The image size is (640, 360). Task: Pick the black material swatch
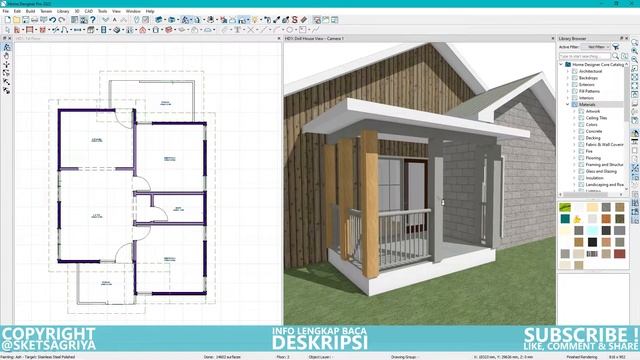(592, 242)
